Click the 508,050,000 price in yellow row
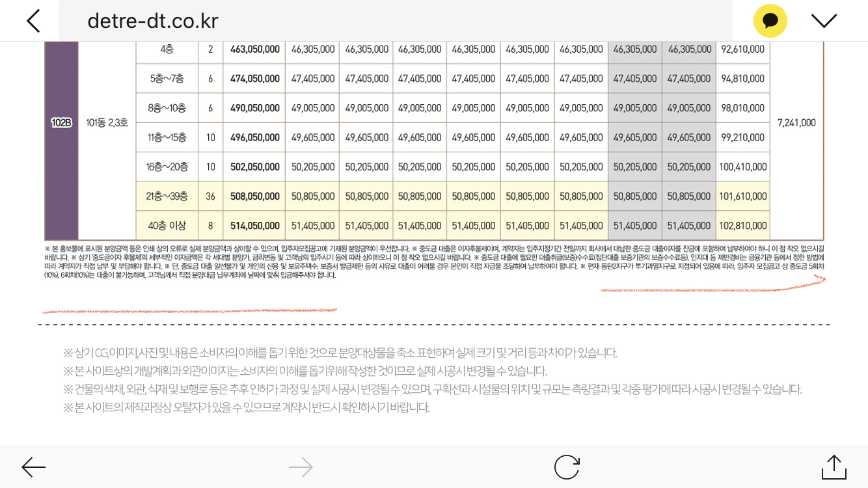 (x=254, y=196)
